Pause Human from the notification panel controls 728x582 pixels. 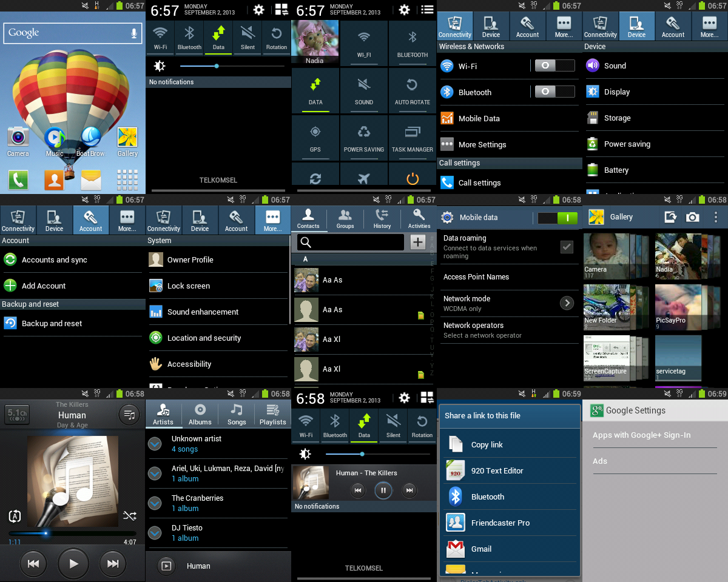[x=383, y=490]
